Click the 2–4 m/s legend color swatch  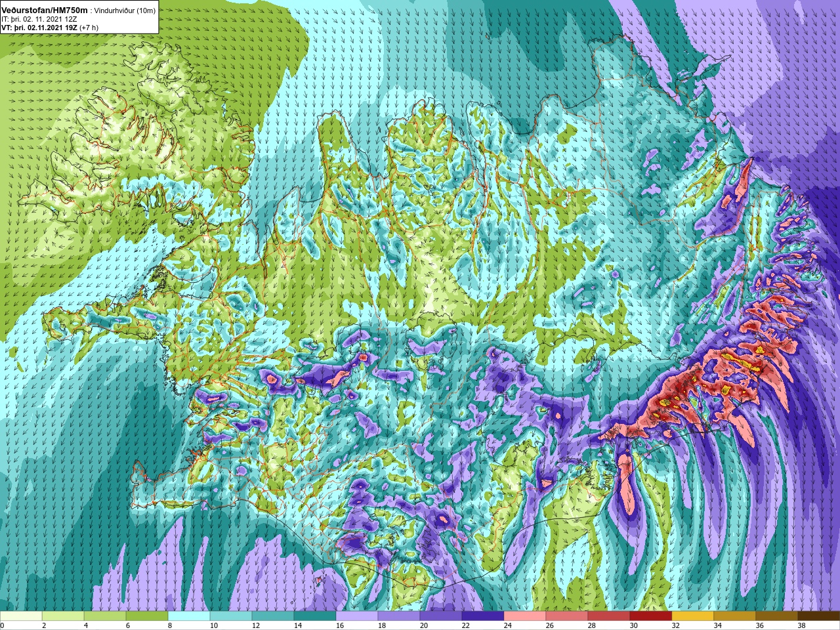coord(63,616)
